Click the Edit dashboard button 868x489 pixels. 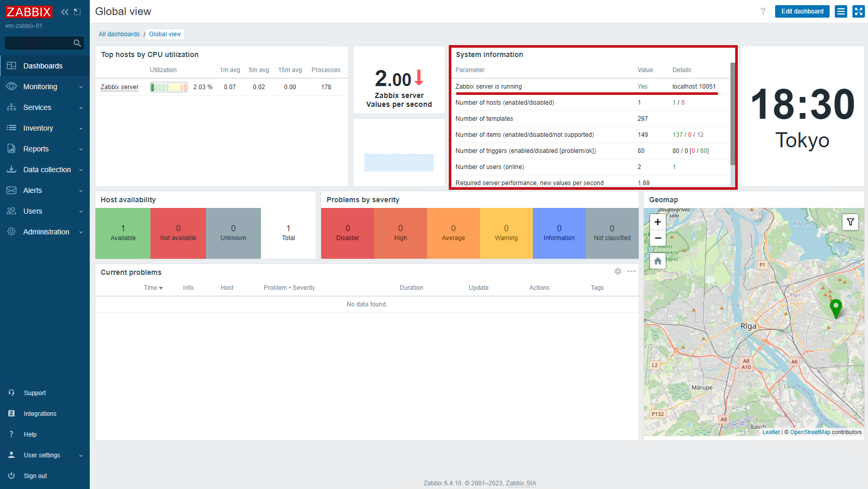coord(802,11)
